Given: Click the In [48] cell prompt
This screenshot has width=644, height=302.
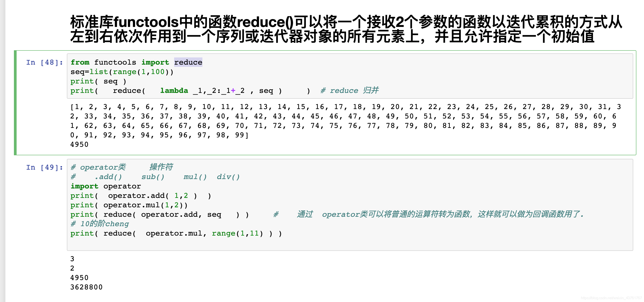Looking at the screenshot, I should 44,62.
